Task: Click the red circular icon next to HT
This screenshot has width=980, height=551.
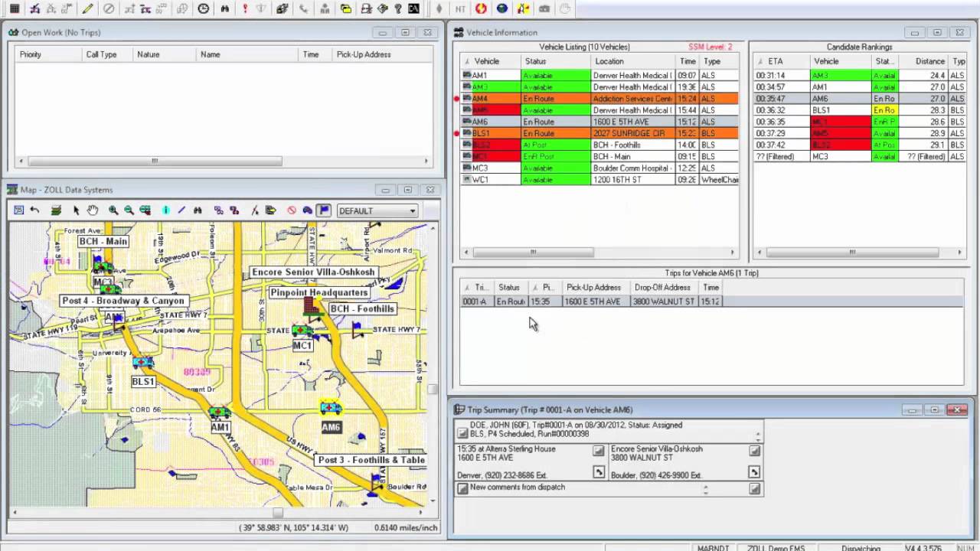Action: tap(481, 8)
